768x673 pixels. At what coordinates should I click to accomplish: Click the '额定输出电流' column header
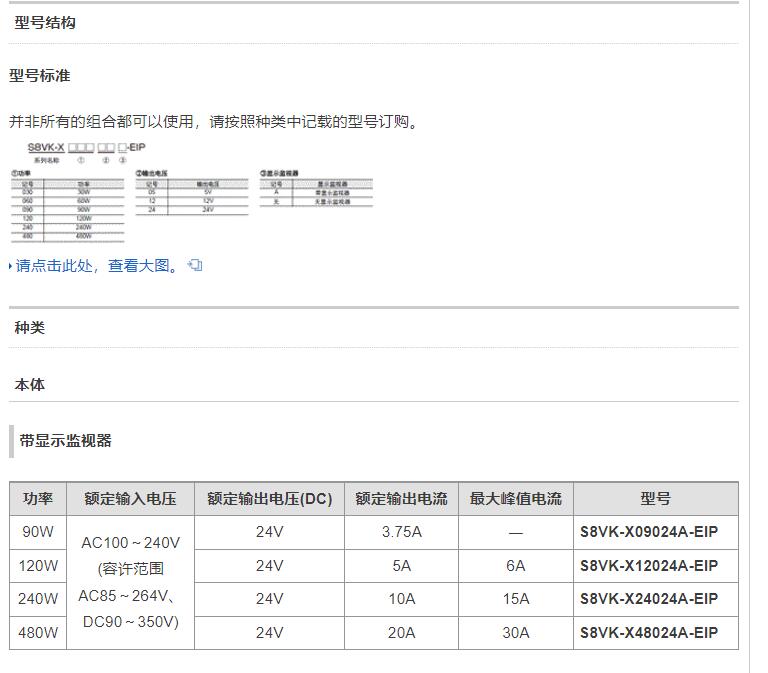(x=401, y=499)
